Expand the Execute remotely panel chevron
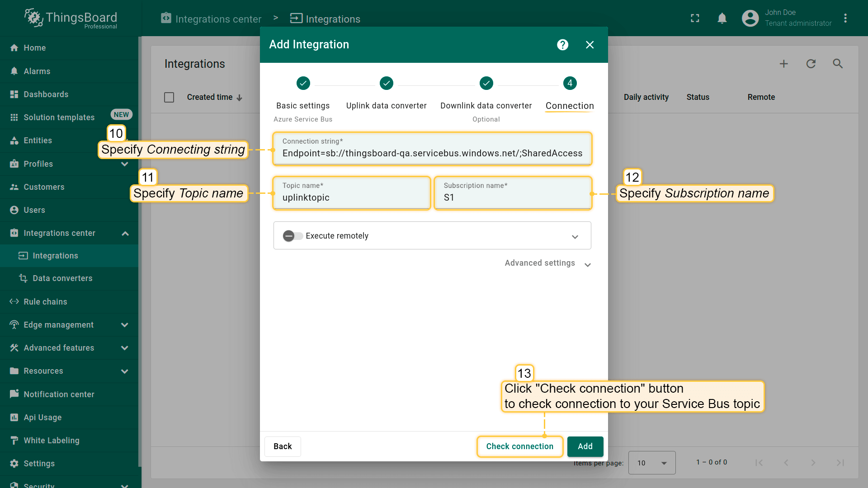Image resolution: width=868 pixels, height=488 pixels. point(575,237)
